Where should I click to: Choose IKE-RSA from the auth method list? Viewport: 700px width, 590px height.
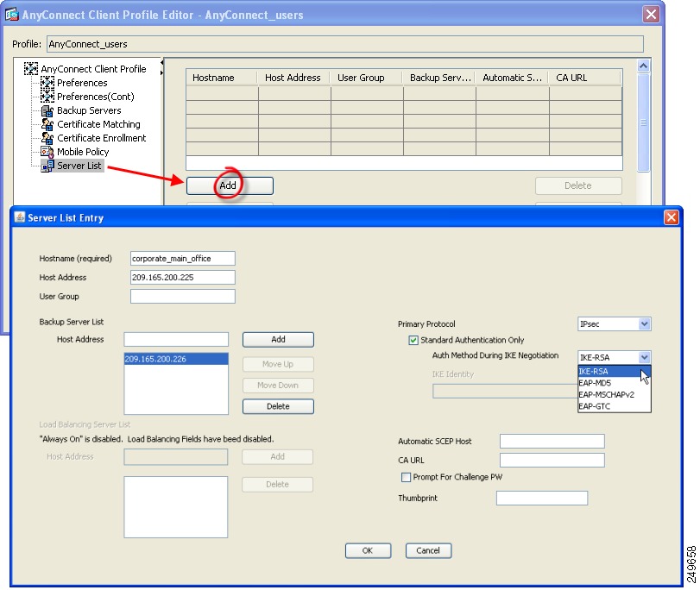click(x=615, y=371)
